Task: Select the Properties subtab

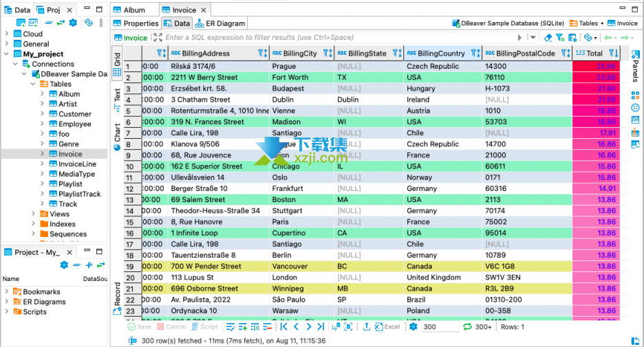Action: click(136, 23)
